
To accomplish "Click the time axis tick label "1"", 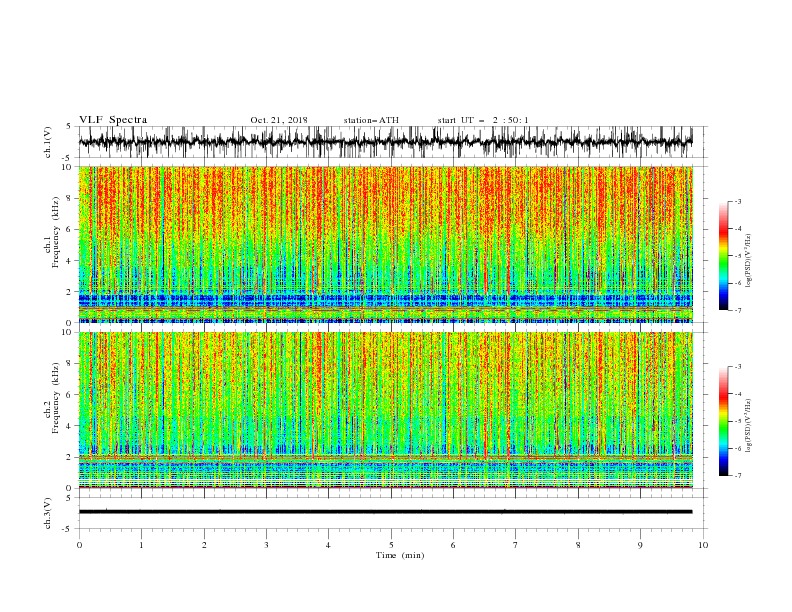I will pyautogui.click(x=141, y=545).
